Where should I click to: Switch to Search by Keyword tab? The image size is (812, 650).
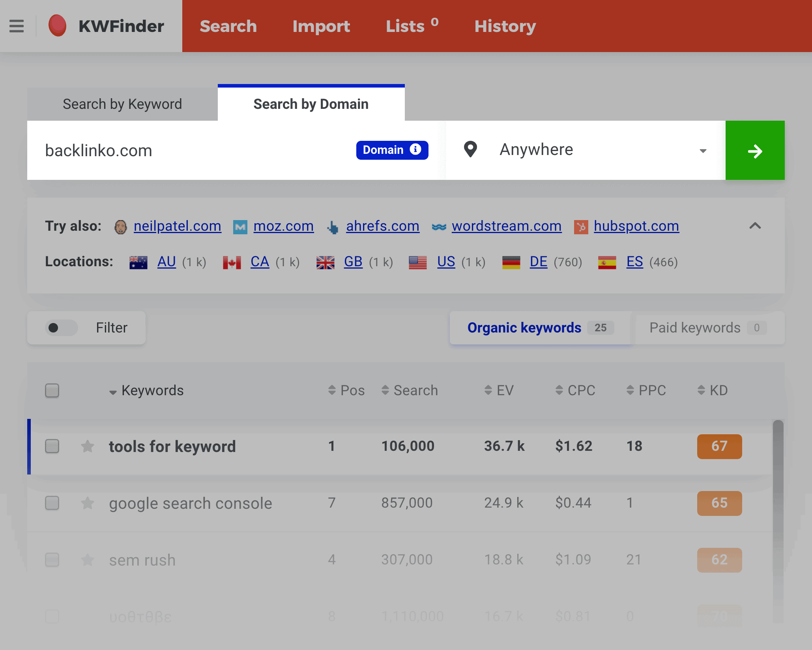122,104
